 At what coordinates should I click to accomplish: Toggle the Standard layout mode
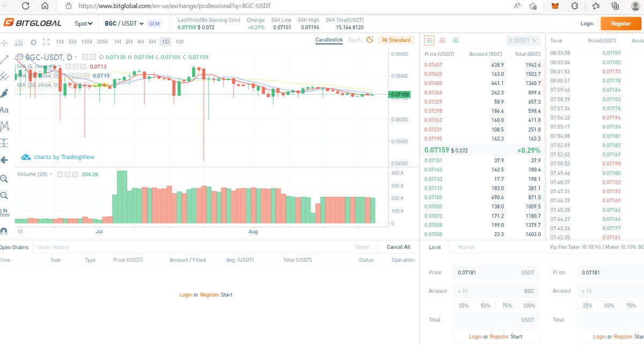(x=397, y=40)
